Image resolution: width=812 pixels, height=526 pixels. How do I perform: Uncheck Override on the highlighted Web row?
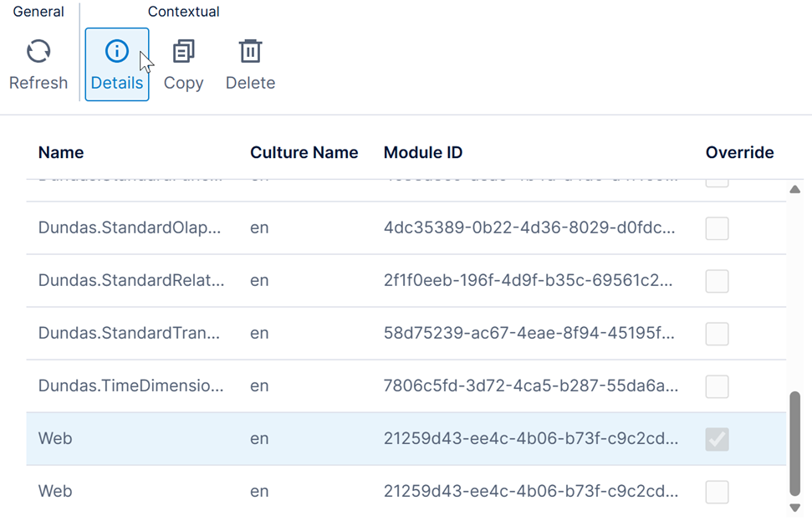716,439
